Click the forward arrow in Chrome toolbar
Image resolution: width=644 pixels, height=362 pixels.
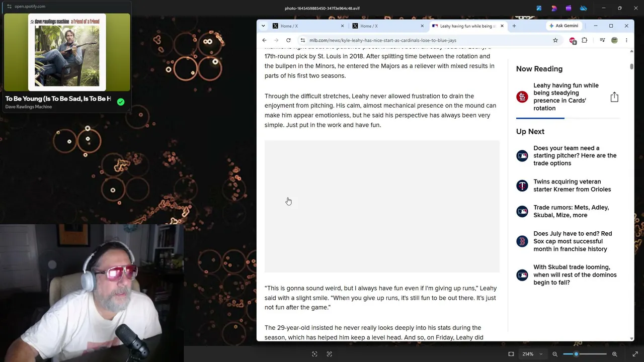click(x=276, y=40)
